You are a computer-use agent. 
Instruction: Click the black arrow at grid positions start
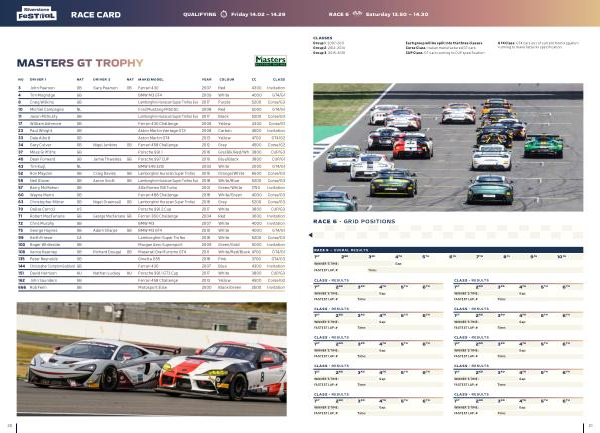click(311, 235)
